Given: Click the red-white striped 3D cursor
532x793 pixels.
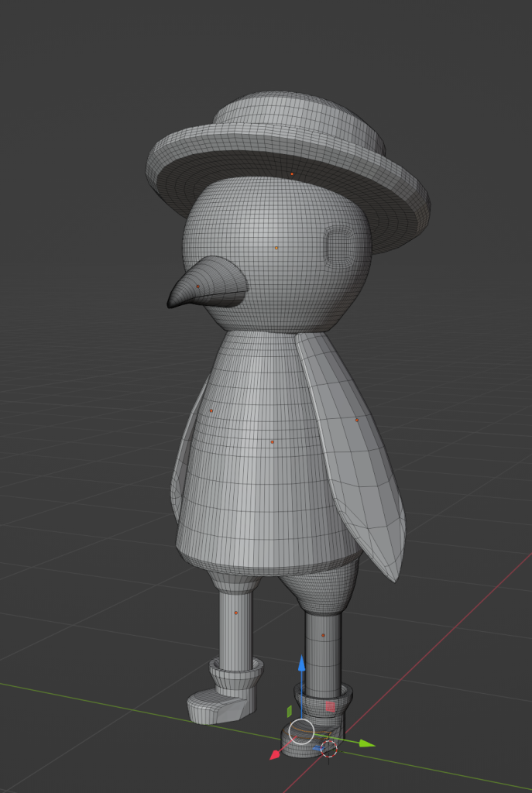Looking at the screenshot, I should [329, 748].
